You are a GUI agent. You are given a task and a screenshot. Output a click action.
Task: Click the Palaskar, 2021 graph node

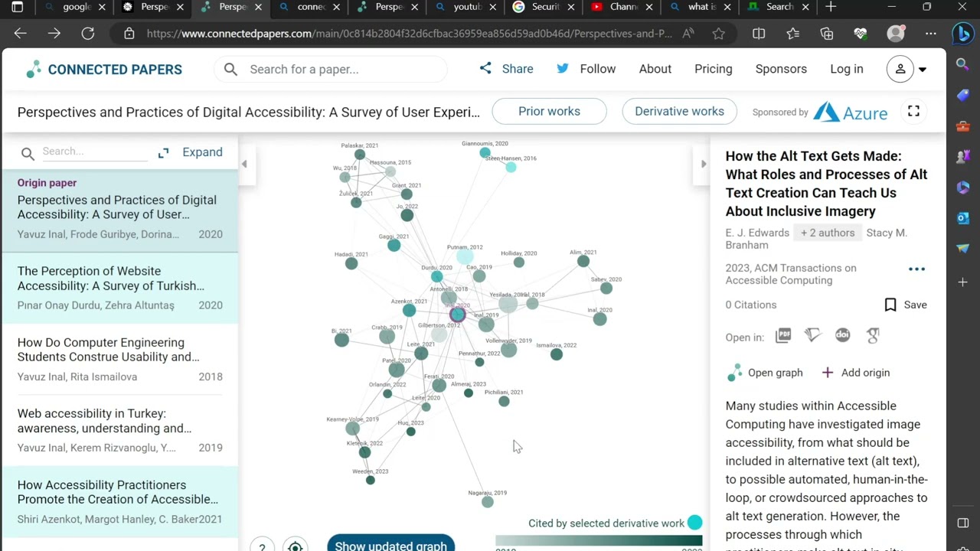[x=360, y=155]
